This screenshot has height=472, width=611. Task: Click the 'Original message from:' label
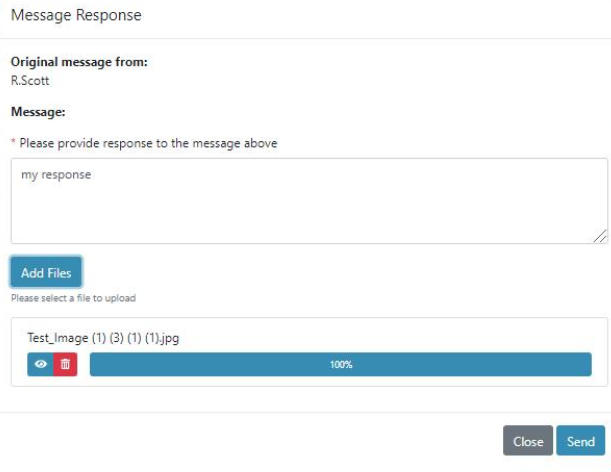pos(79,62)
